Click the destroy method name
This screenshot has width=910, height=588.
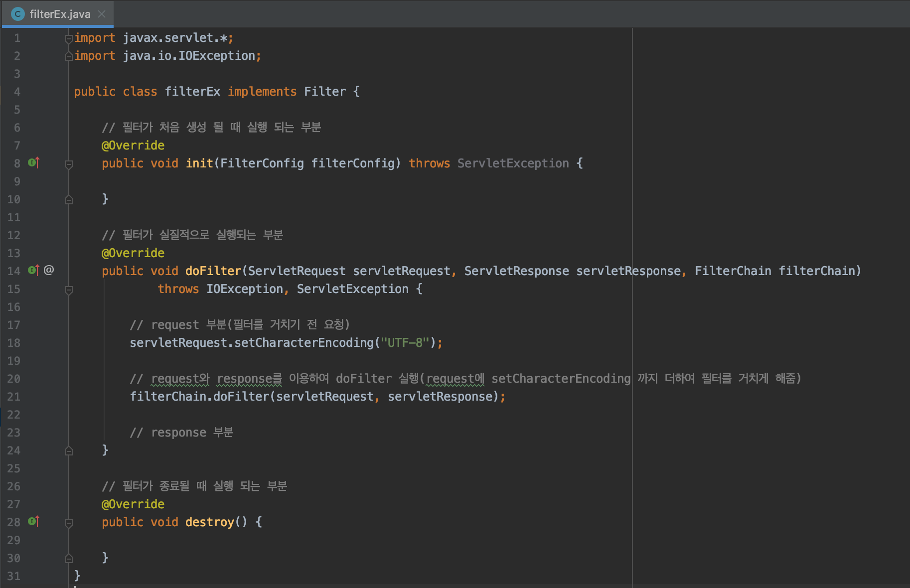(210, 522)
